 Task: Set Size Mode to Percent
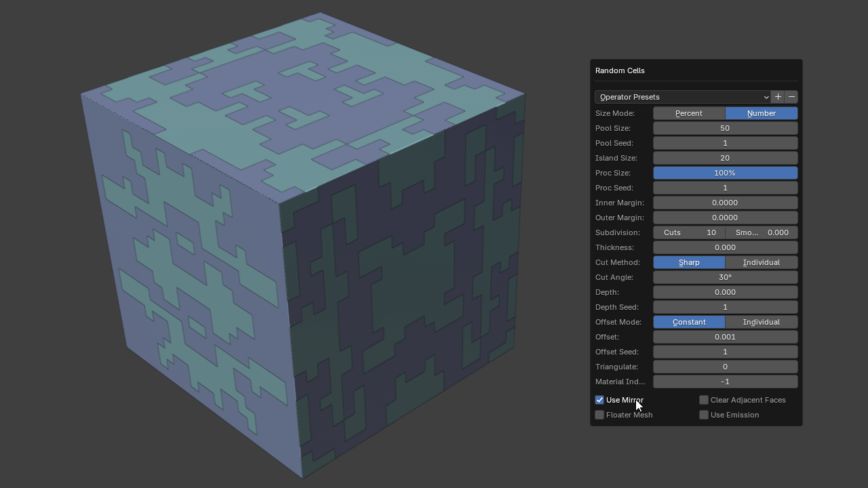click(x=689, y=113)
